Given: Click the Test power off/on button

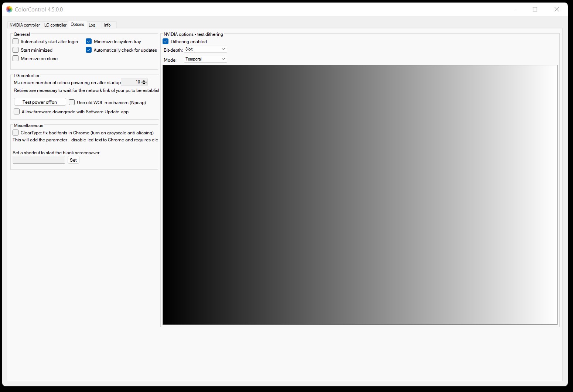Looking at the screenshot, I should tap(40, 102).
